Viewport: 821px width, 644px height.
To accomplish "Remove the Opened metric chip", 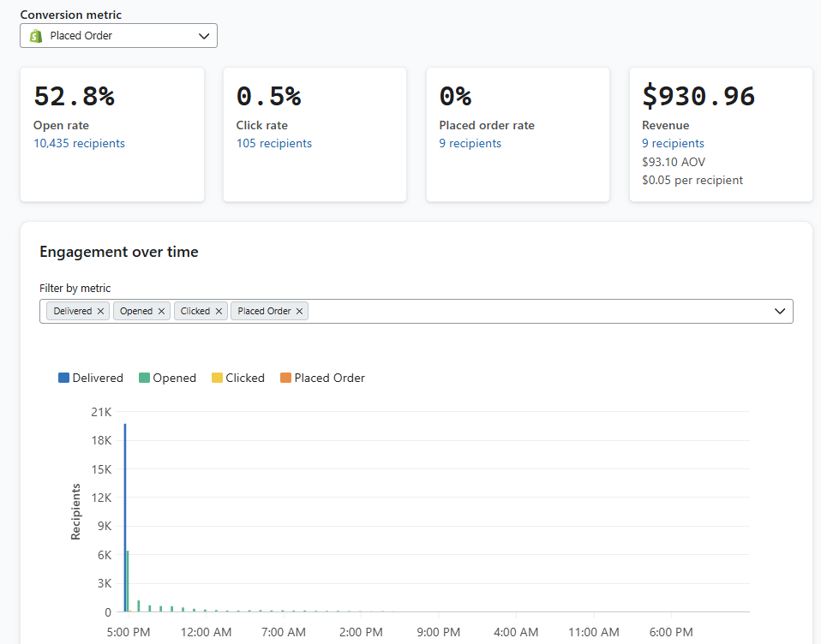I will 161,311.
